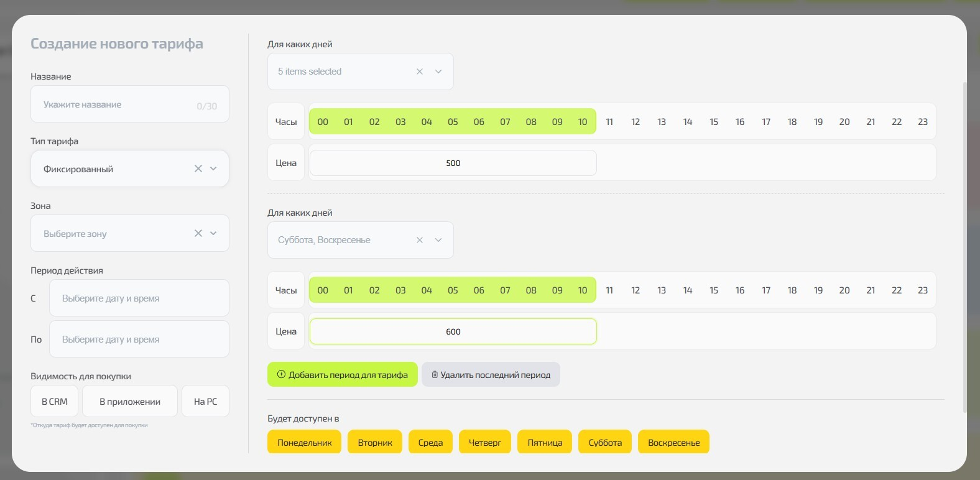Open the 'Суббота, Воскресенье' days dropdown chevron
The image size is (980, 480).
(438, 240)
